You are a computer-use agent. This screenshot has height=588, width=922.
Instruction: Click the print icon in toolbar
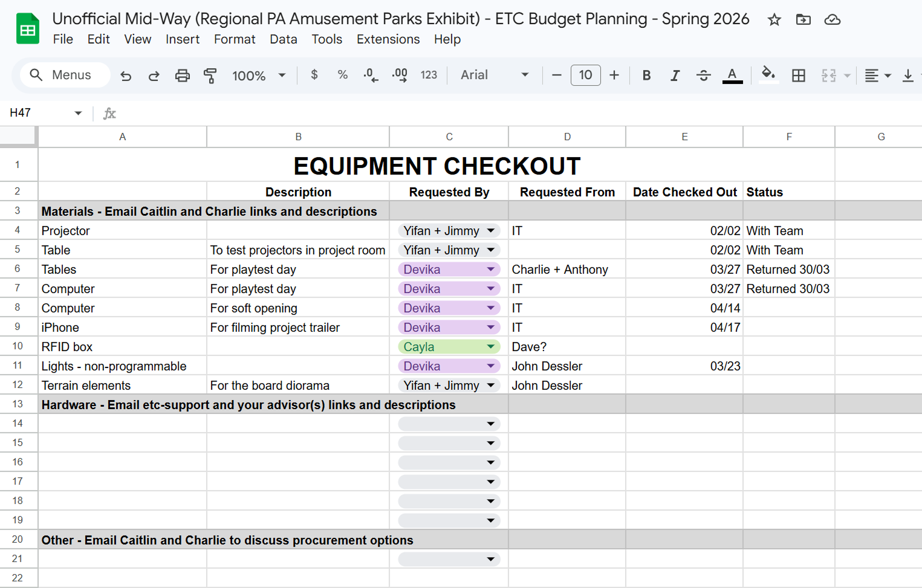click(182, 76)
